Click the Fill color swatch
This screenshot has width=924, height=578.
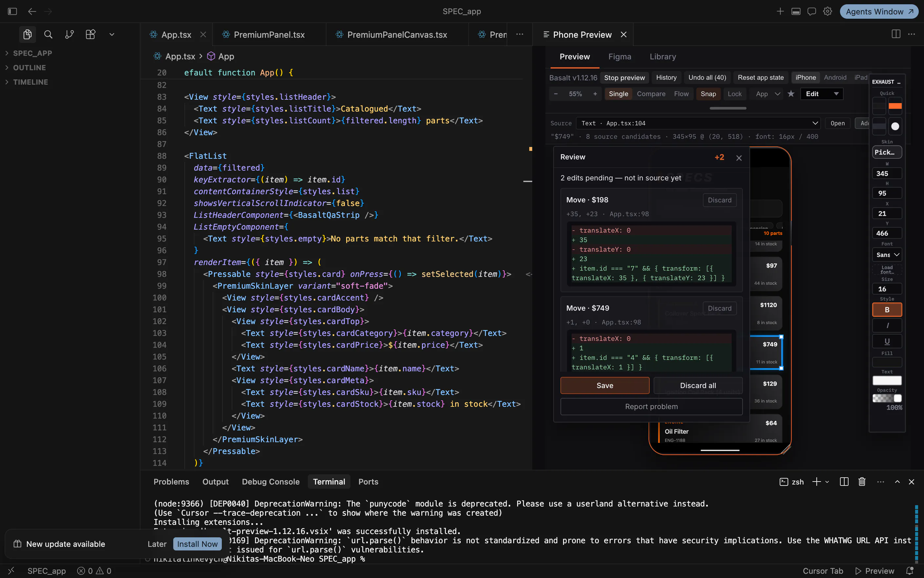pyautogui.click(x=887, y=361)
